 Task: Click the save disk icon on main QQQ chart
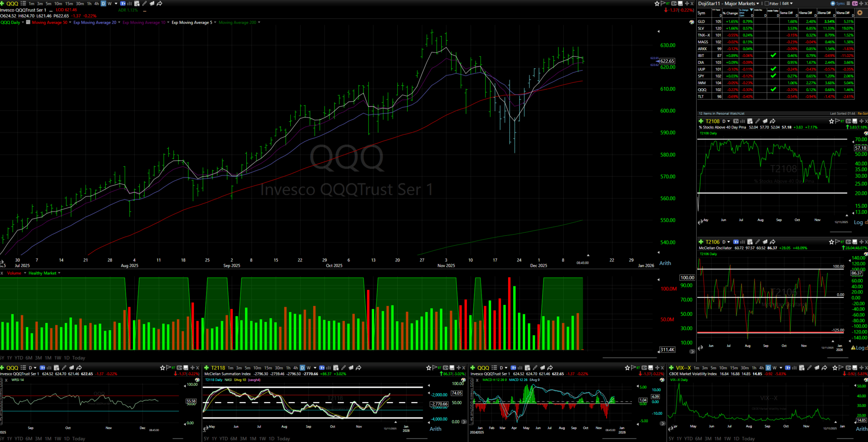click(x=680, y=4)
